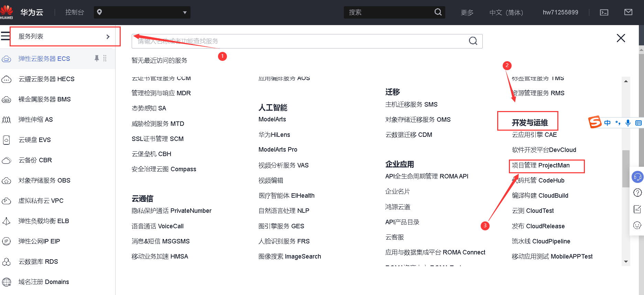
Task: Open ModelArts service link
Action: [272, 119]
